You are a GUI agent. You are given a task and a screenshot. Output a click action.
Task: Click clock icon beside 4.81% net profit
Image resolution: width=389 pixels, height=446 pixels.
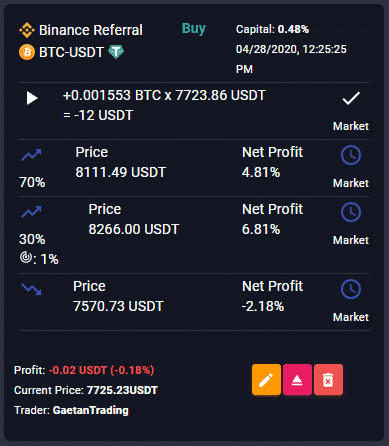click(351, 155)
